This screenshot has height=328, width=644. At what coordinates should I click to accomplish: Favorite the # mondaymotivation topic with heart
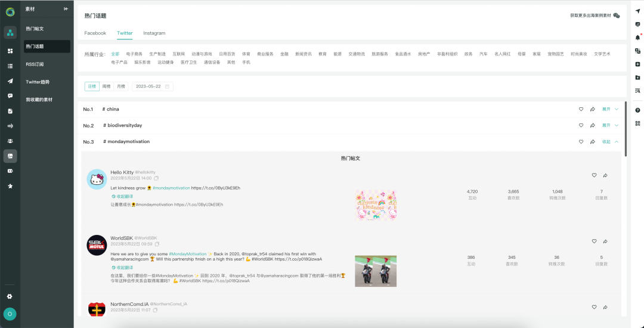click(x=581, y=141)
